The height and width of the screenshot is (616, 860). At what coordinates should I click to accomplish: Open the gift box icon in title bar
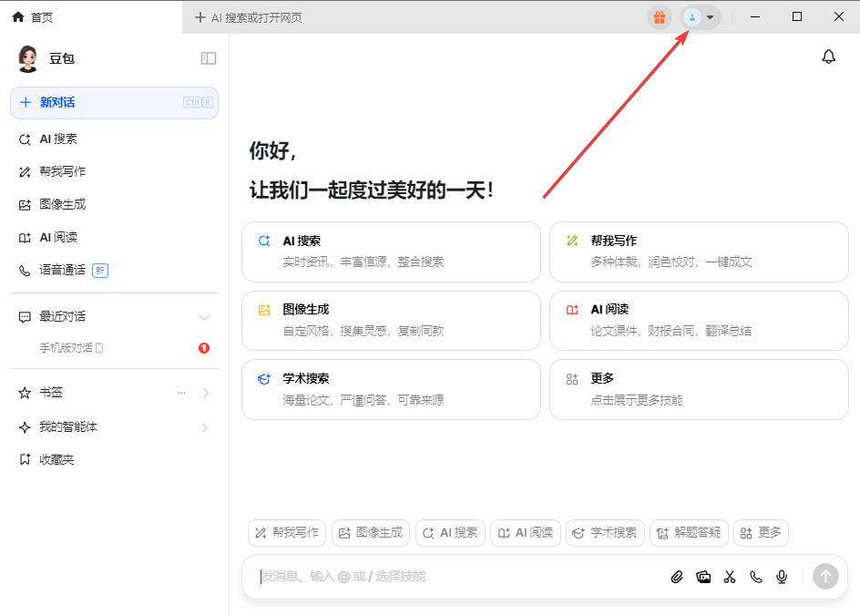(660, 17)
